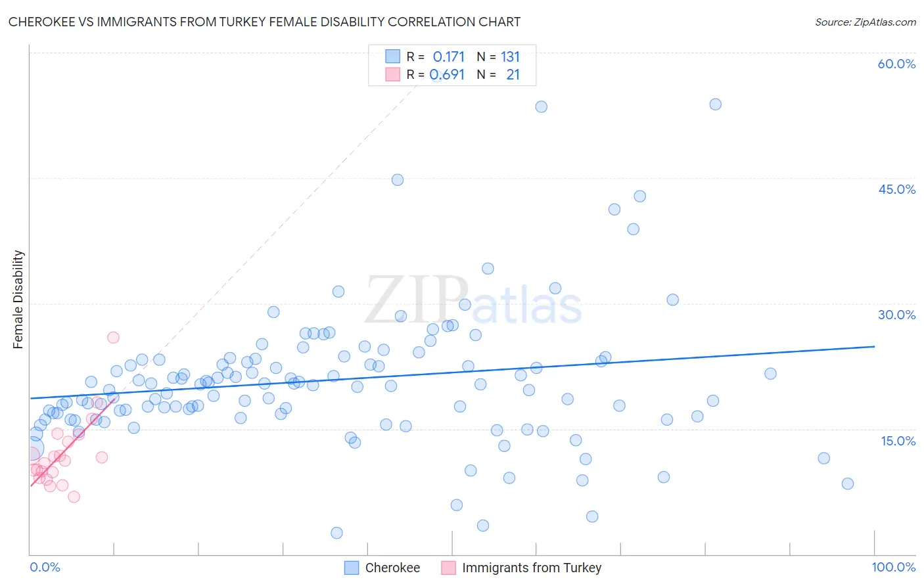
Task: Click the 45.0% y-axis label
Action: (896, 189)
